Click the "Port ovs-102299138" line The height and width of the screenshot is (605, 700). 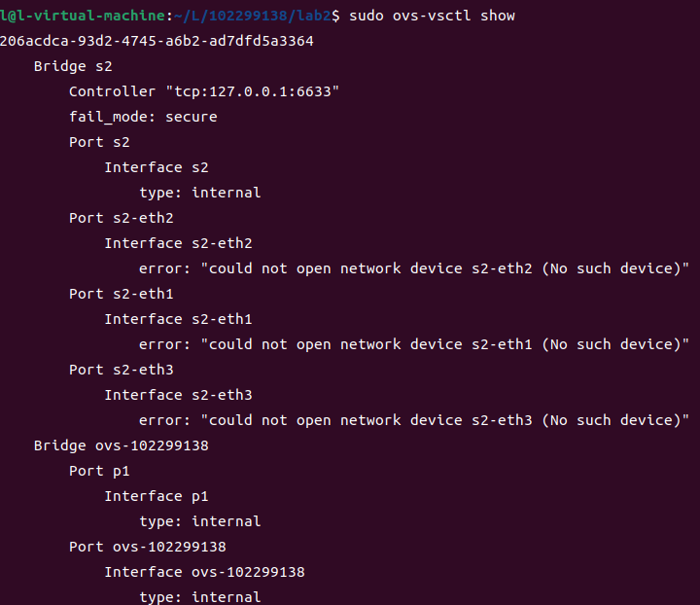pyautogui.click(x=147, y=547)
